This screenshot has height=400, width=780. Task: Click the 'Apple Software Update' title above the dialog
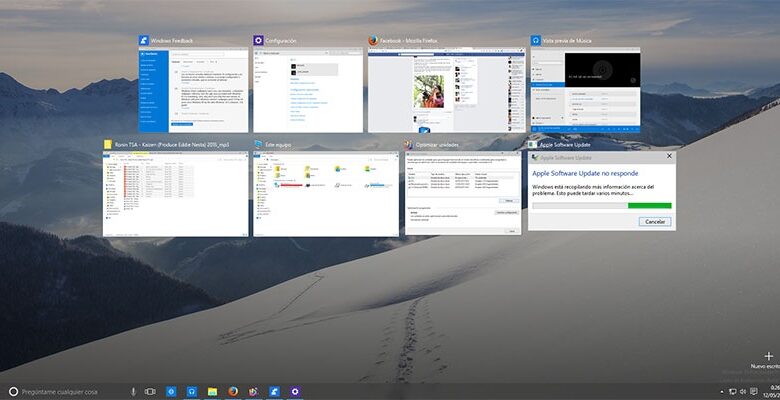coord(565,144)
